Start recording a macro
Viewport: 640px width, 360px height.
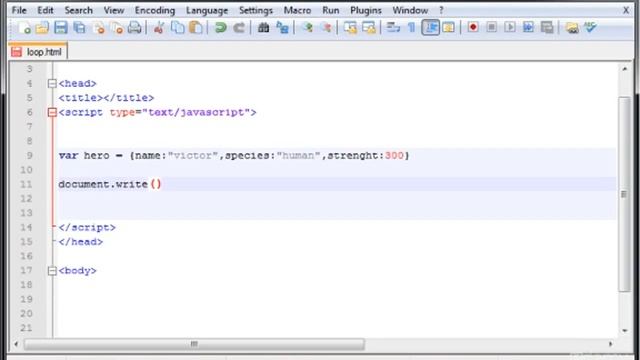(x=473, y=27)
